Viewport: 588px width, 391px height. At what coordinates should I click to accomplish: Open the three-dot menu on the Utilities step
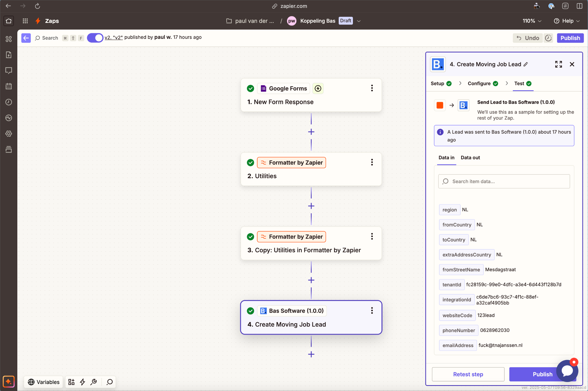tap(372, 162)
